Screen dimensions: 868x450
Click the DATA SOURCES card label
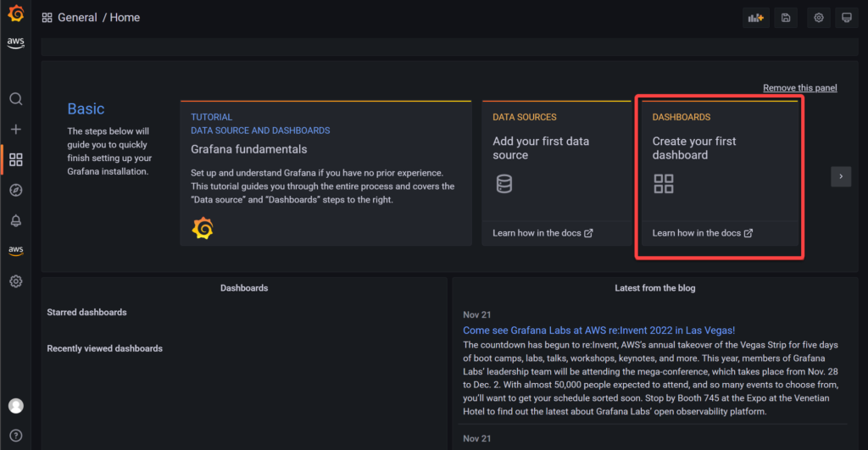tap(525, 117)
